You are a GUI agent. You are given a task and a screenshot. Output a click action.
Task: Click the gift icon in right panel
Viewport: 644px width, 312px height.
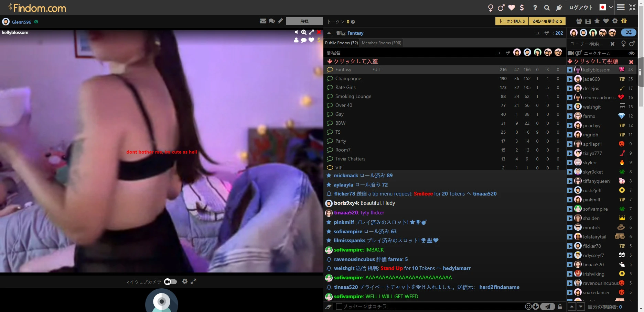(x=624, y=21)
